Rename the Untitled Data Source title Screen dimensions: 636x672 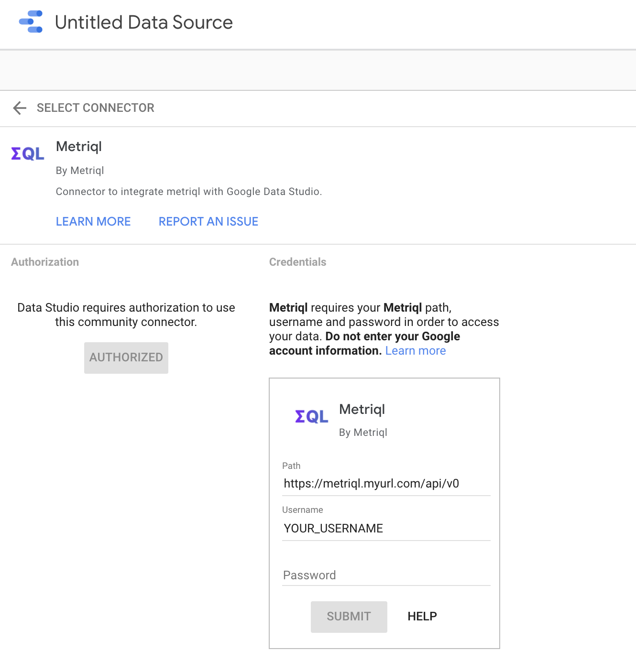[143, 22]
